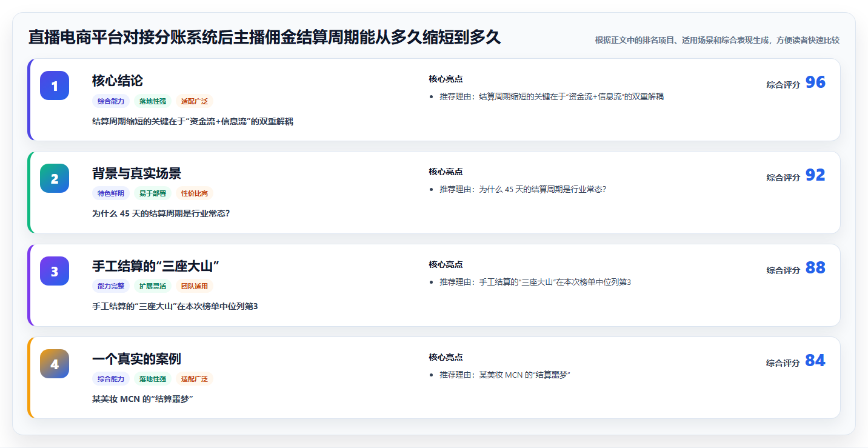Image resolution: width=868 pixels, height=448 pixels.
Task: Select the 综合能力 tag in 核心结论 card
Action: click(111, 101)
